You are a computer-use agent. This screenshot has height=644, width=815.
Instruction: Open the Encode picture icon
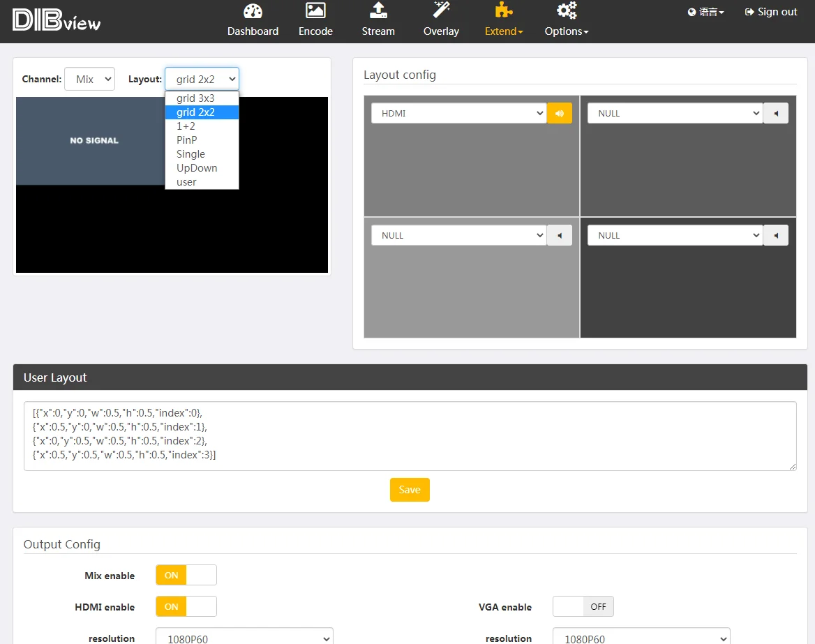click(x=315, y=10)
